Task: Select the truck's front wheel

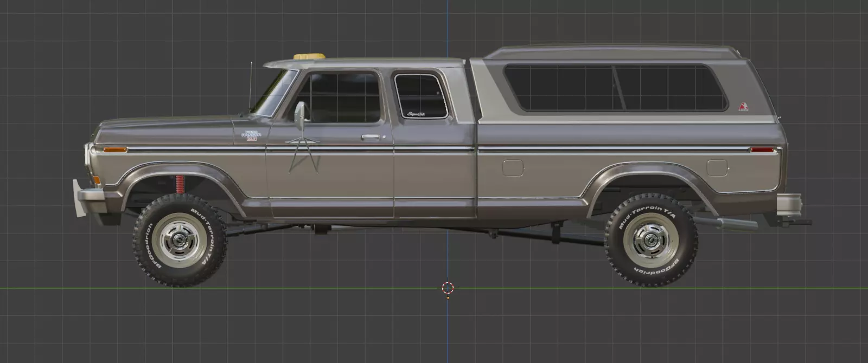Action: point(180,241)
